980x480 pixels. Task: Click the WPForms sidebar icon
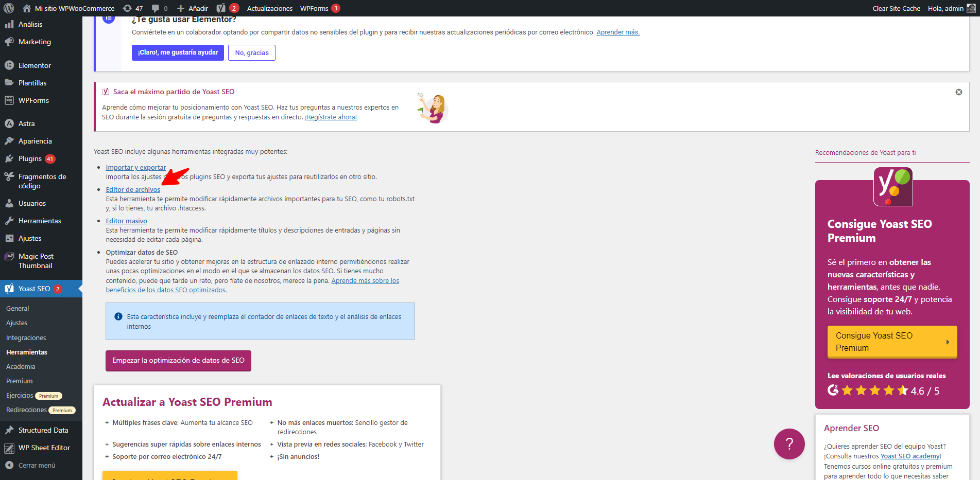pos(9,100)
